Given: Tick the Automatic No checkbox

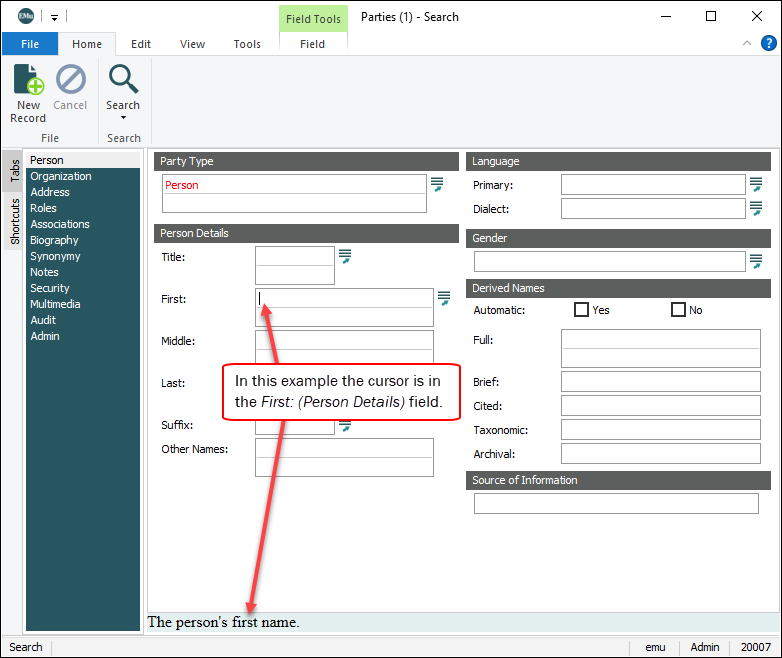Looking at the screenshot, I should (678, 310).
